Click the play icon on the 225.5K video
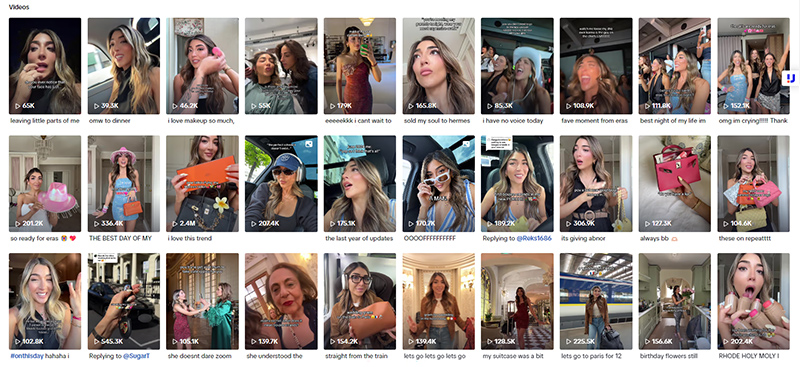800x367 pixels. tap(569, 341)
